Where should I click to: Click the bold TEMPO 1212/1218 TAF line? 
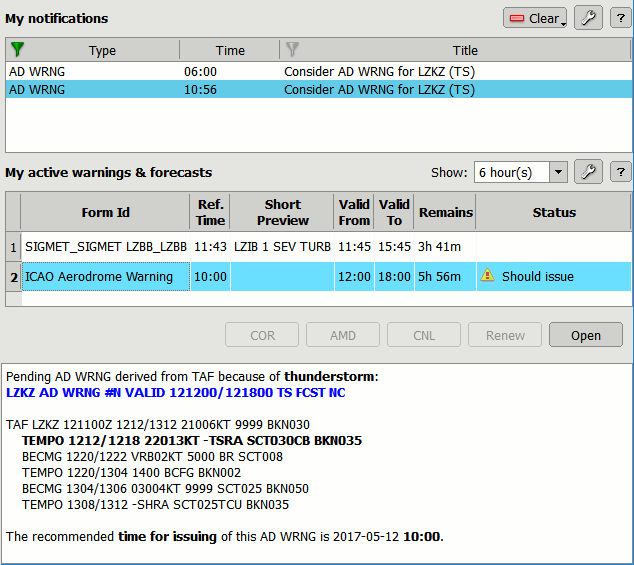click(192, 440)
